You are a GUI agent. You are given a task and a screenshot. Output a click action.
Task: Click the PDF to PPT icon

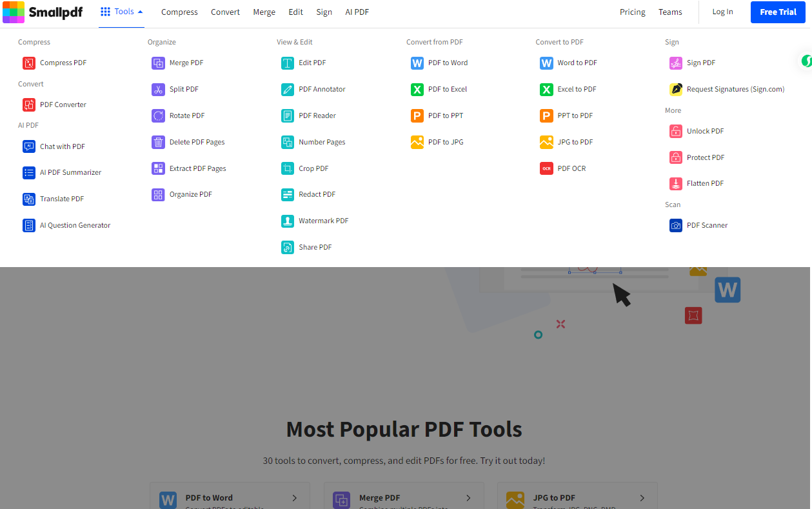417,115
